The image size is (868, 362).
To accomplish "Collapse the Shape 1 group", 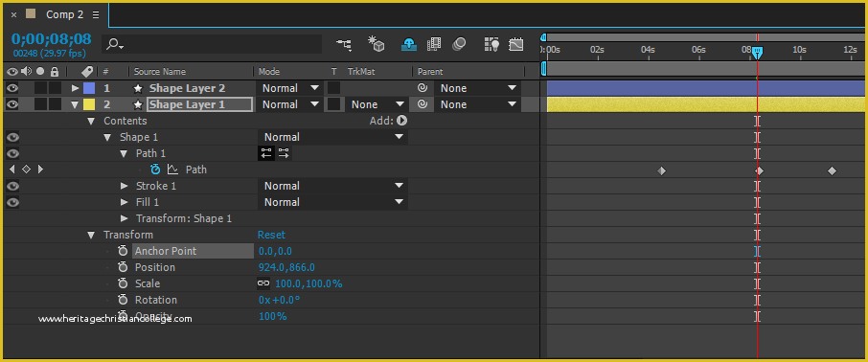I will [x=107, y=137].
